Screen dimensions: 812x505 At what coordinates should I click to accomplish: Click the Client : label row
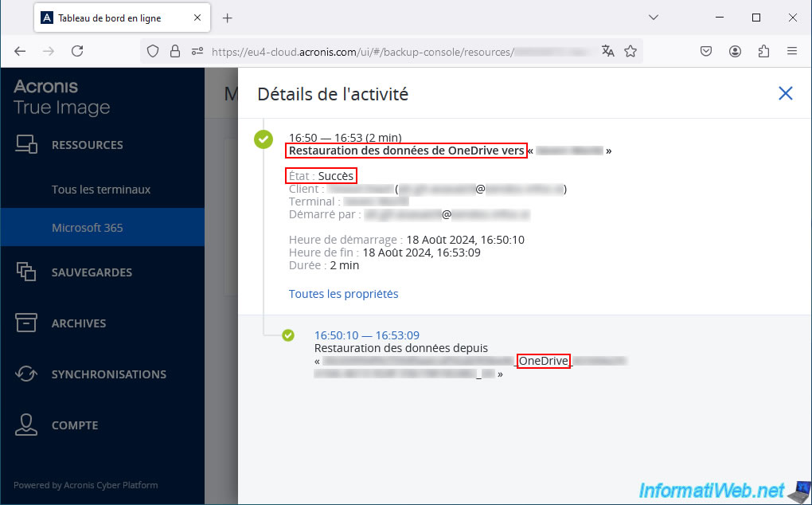427,189
